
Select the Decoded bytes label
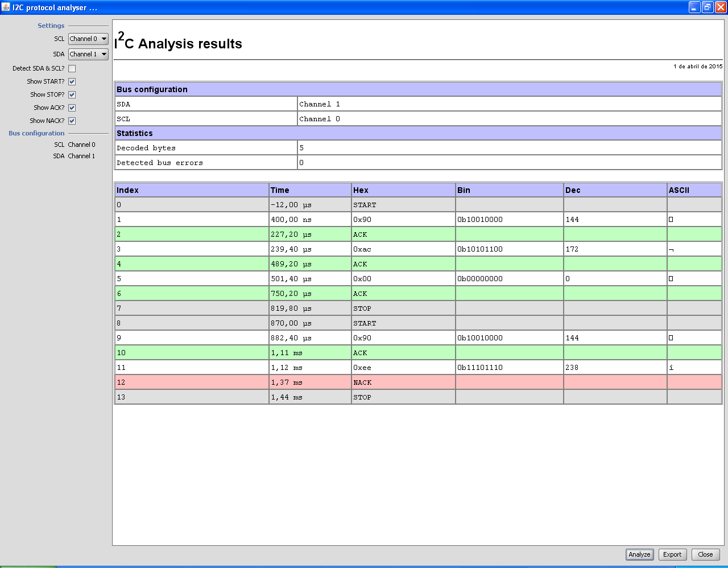pos(146,148)
